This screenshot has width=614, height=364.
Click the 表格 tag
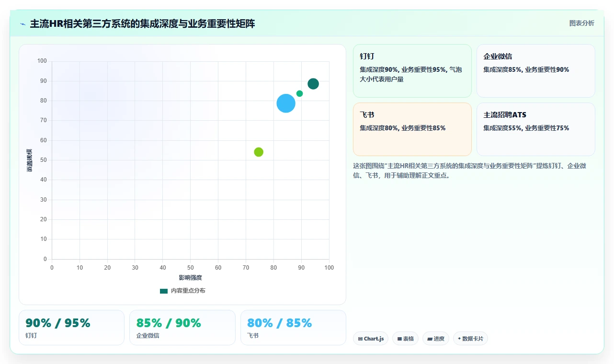405,339
